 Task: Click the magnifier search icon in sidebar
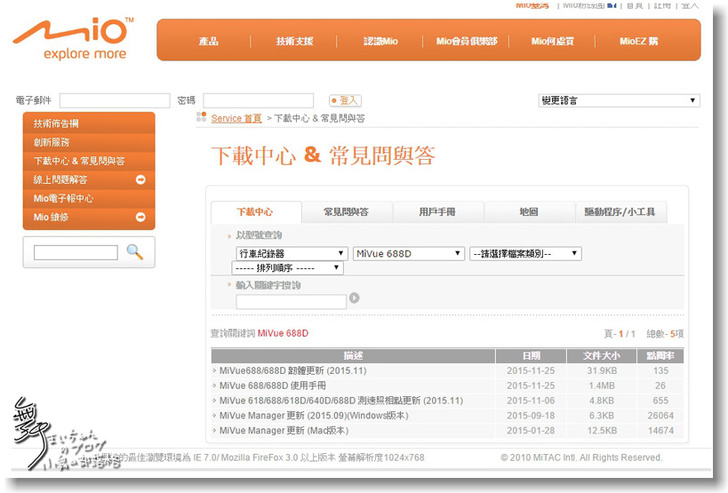(134, 252)
